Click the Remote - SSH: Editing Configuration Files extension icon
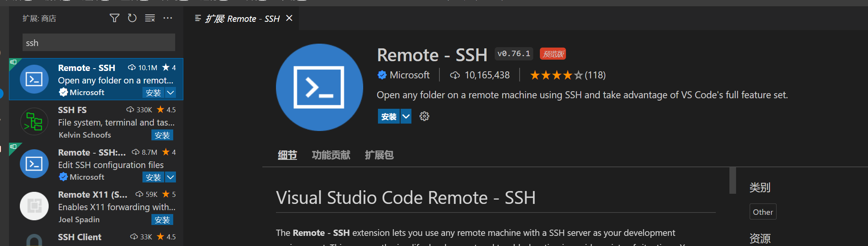 click(34, 164)
